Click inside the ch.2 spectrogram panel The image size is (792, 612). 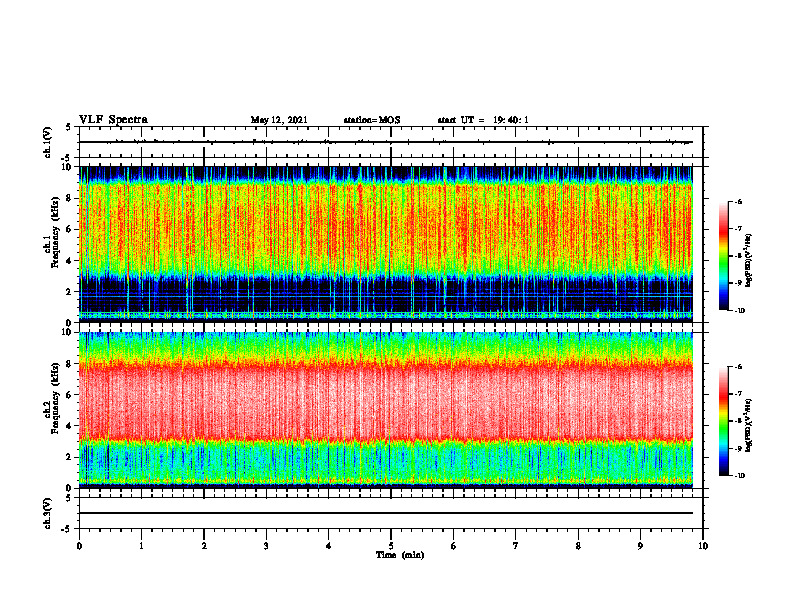pyautogui.click(x=386, y=410)
